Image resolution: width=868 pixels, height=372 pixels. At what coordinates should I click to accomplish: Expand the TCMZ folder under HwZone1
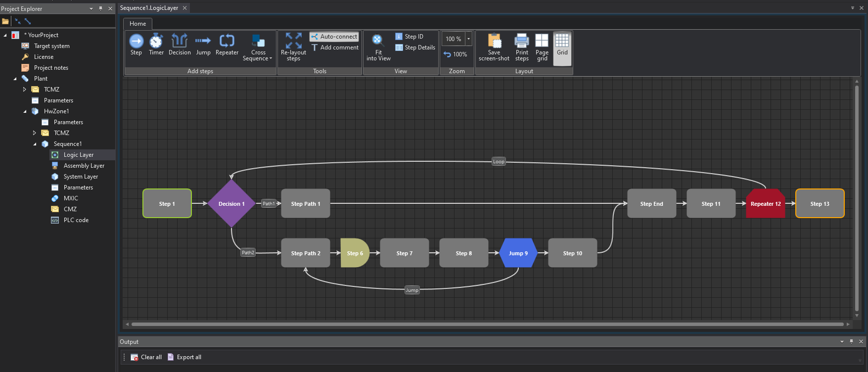tap(34, 133)
